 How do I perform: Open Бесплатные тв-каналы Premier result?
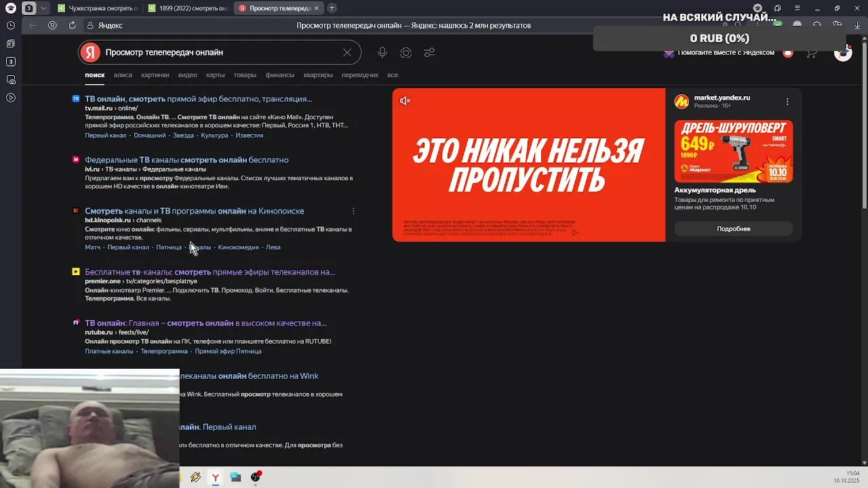(210, 272)
